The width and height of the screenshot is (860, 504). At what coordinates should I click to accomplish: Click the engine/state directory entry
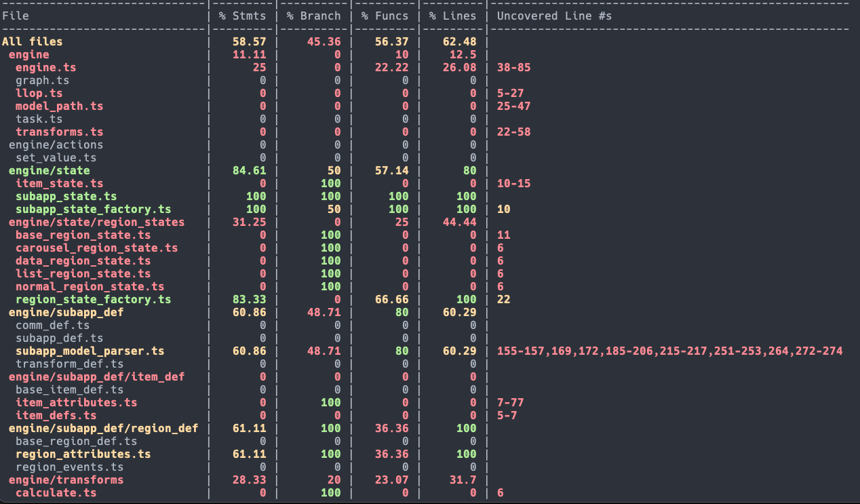click(49, 171)
